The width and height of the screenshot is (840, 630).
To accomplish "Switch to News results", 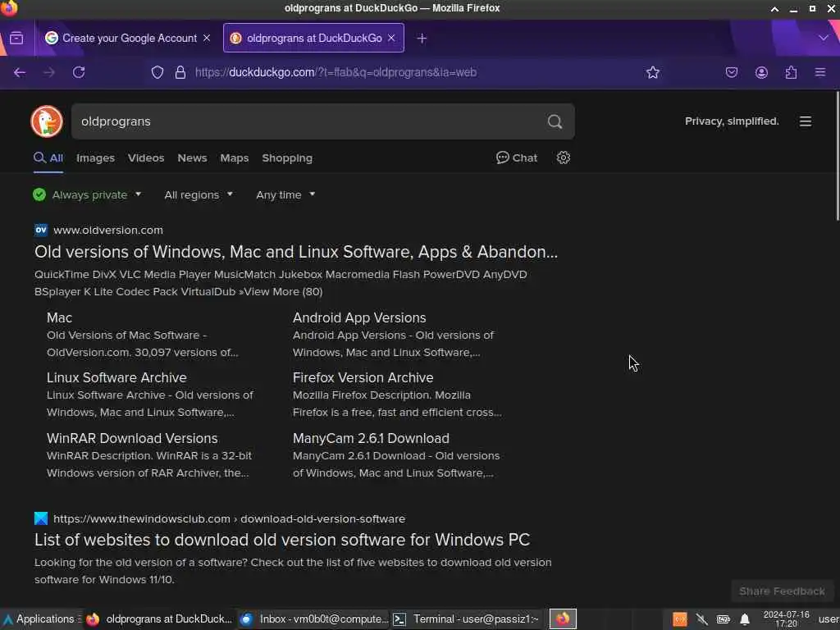I will click(x=192, y=158).
